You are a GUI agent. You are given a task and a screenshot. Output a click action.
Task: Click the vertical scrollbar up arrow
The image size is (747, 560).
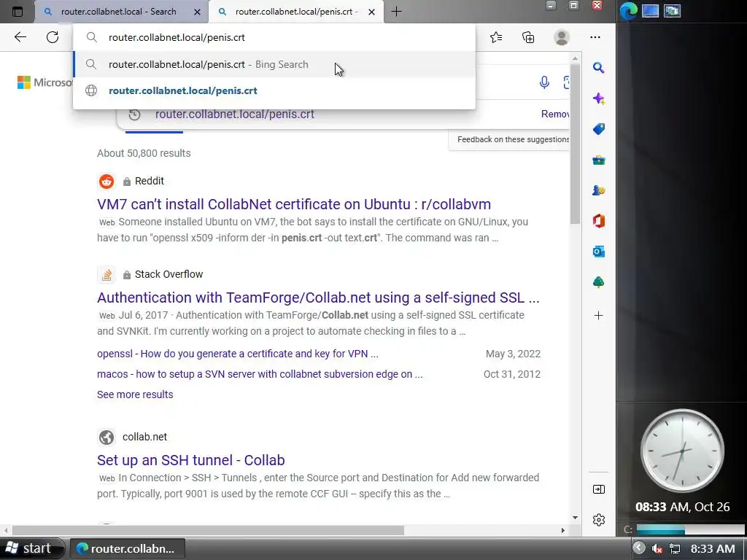coord(575,58)
